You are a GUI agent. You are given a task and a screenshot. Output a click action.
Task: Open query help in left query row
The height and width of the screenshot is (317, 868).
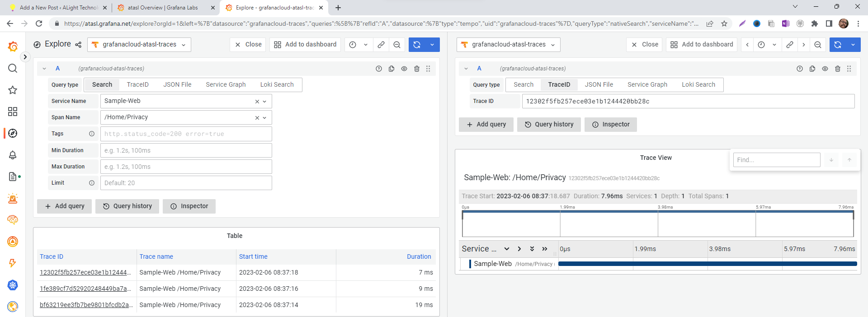pyautogui.click(x=379, y=69)
